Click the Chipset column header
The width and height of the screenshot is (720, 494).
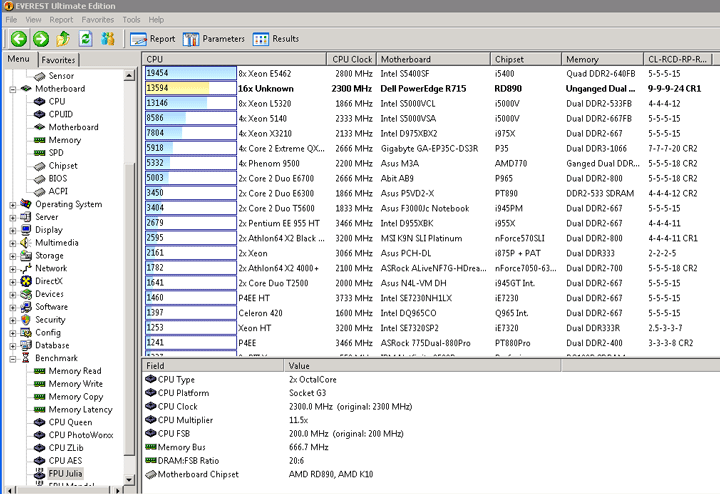pos(526,59)
